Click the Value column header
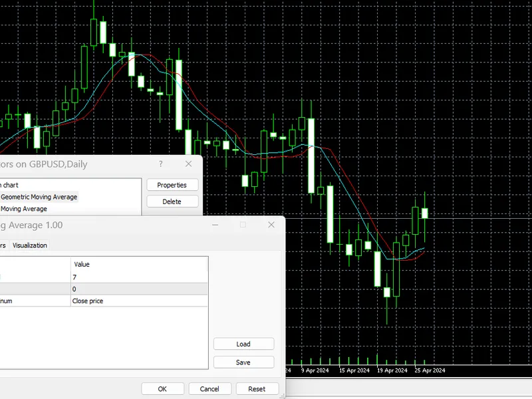The image size is (532, 399). (x=139, y=264)
